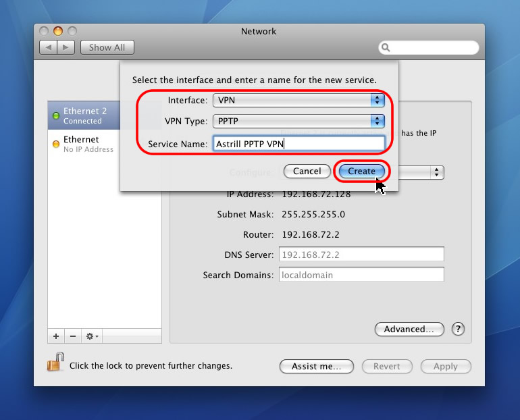Cancel the new service dialog

(307, 171)
